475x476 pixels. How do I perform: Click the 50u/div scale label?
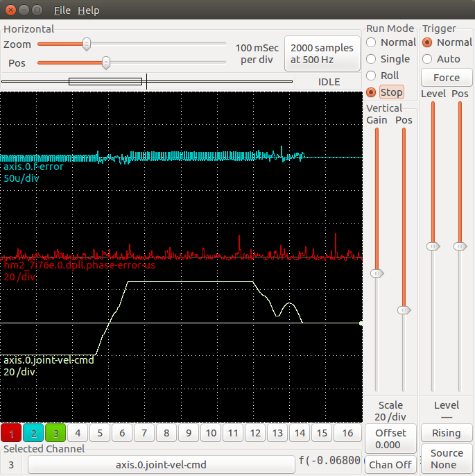(21, 178)
